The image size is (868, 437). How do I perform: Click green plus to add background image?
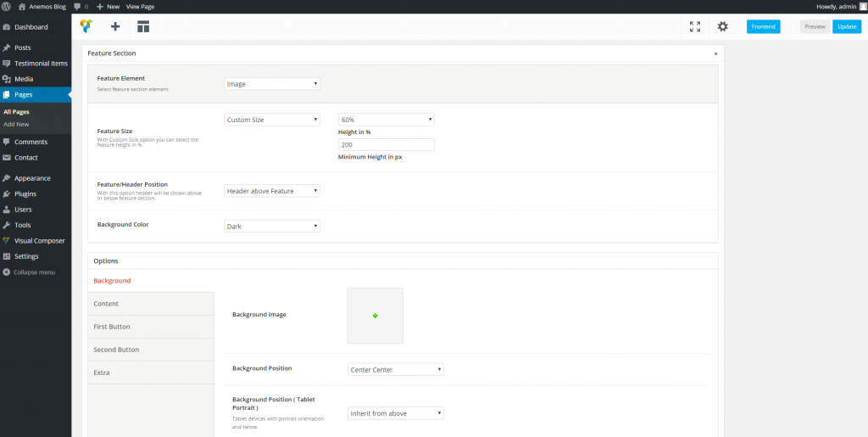click(x=375, y=316)
